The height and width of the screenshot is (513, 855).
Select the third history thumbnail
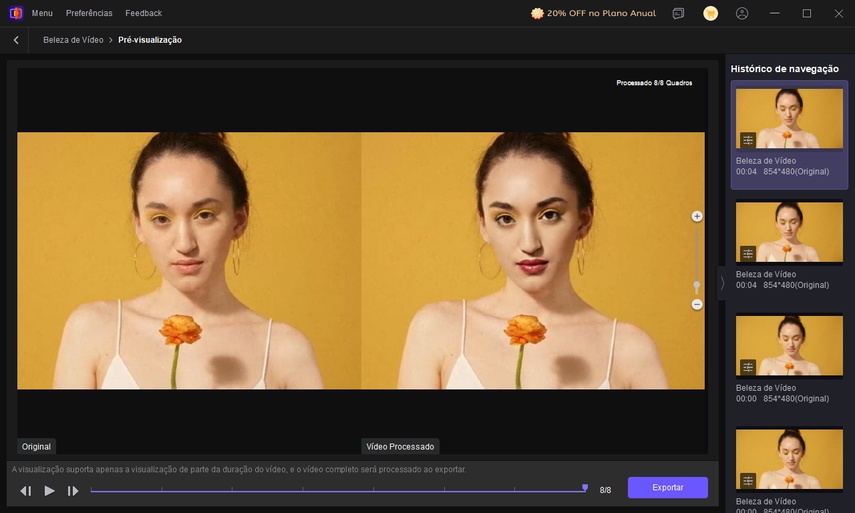[789, 345]
